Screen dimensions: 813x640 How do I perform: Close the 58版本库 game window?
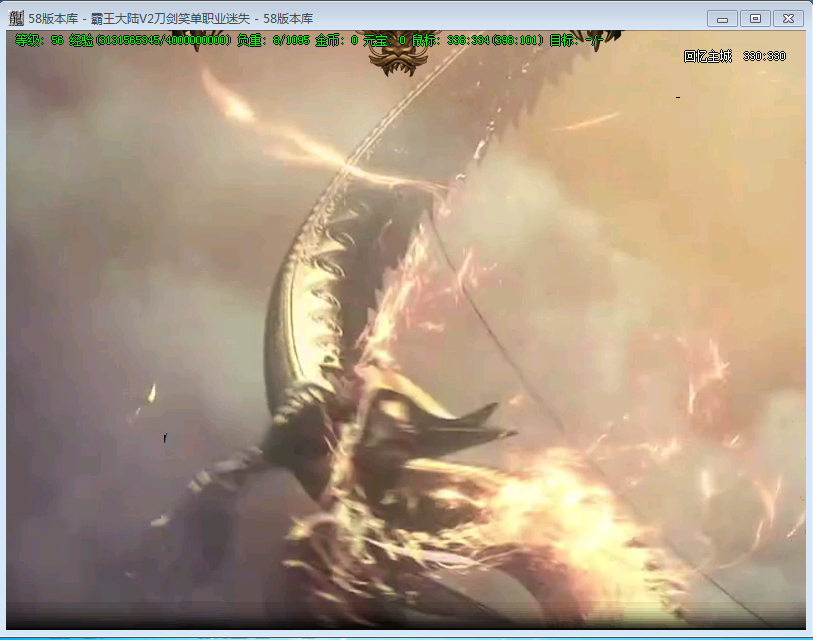788,19
